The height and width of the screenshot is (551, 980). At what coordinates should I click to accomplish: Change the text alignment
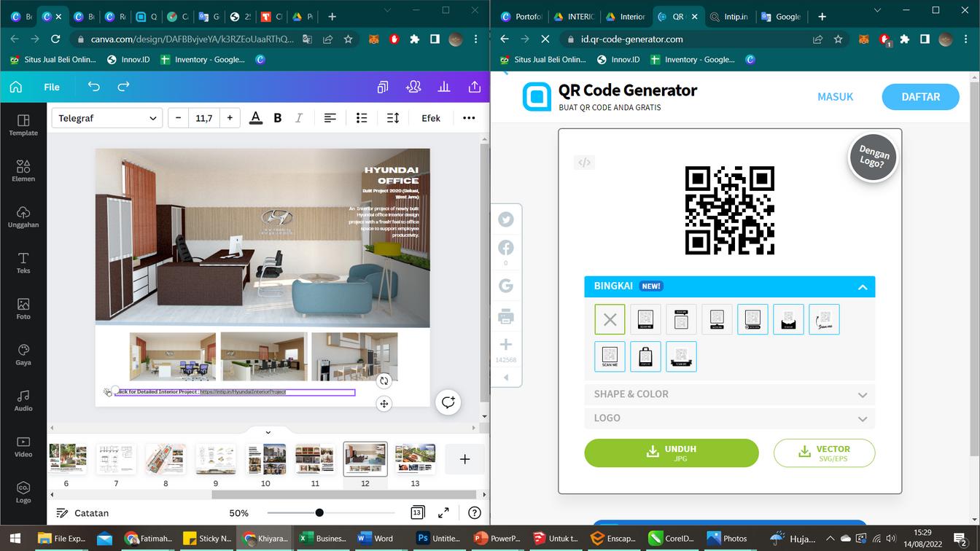[330, 118]
